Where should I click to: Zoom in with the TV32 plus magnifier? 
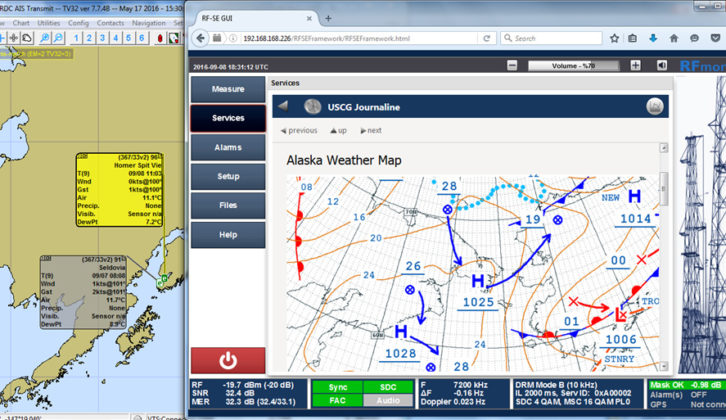click(44, 38)
